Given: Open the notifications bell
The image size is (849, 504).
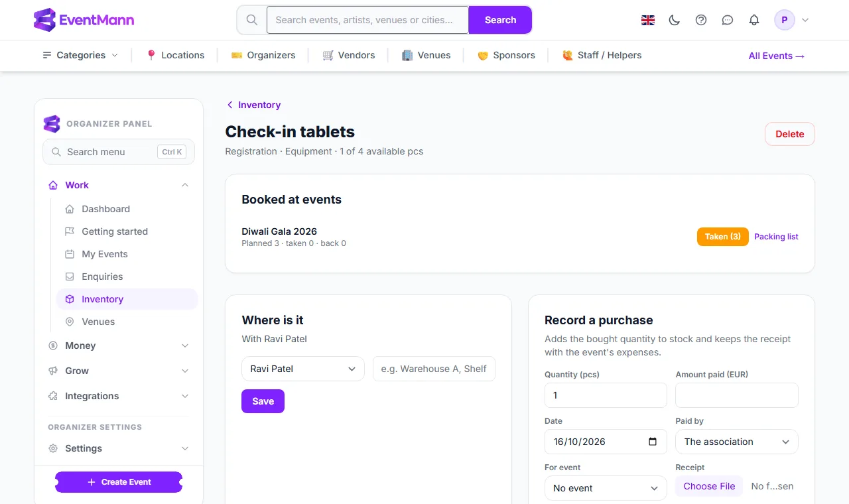Looking at the screenshot, I should (754, 20).
